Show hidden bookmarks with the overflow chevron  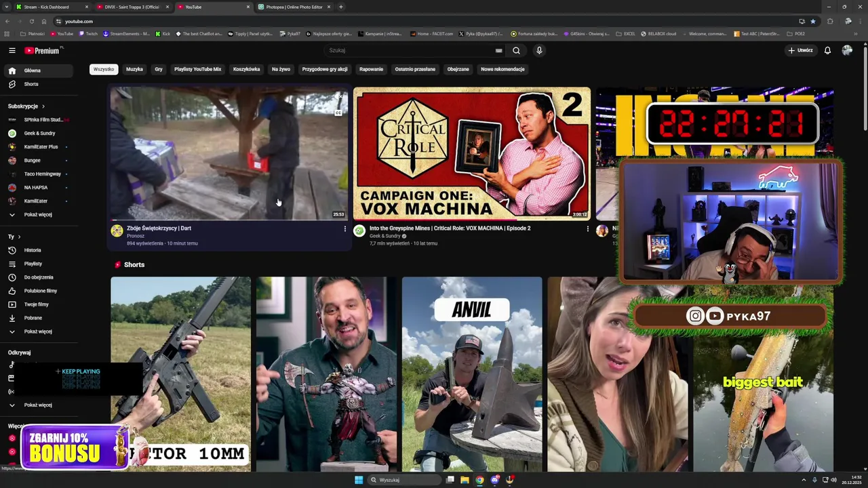855,34
